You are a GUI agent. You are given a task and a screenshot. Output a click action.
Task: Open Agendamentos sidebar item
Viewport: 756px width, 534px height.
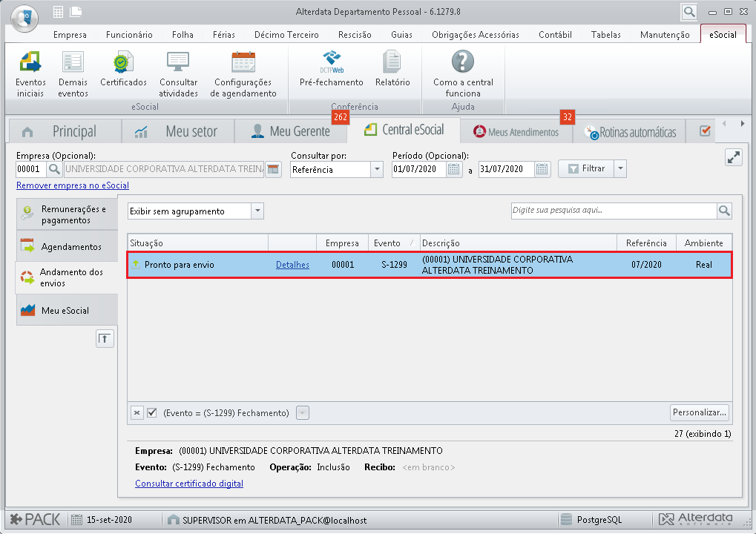point(67,246)
